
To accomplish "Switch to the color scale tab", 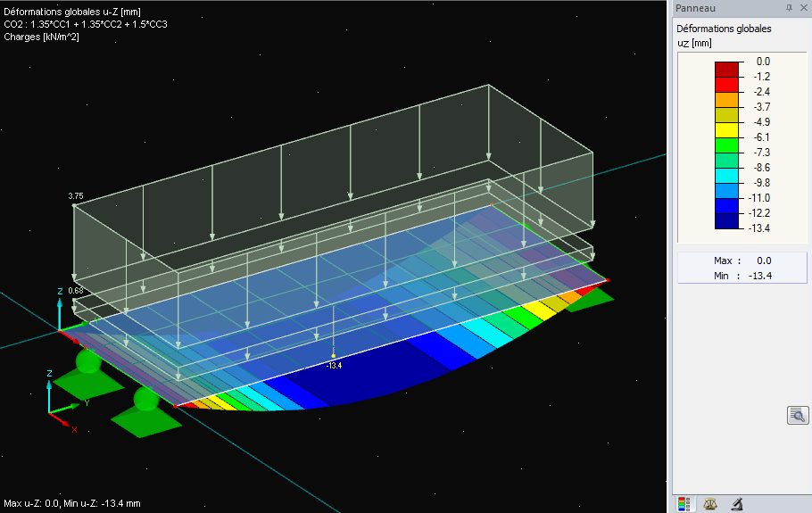I will 684,504.
